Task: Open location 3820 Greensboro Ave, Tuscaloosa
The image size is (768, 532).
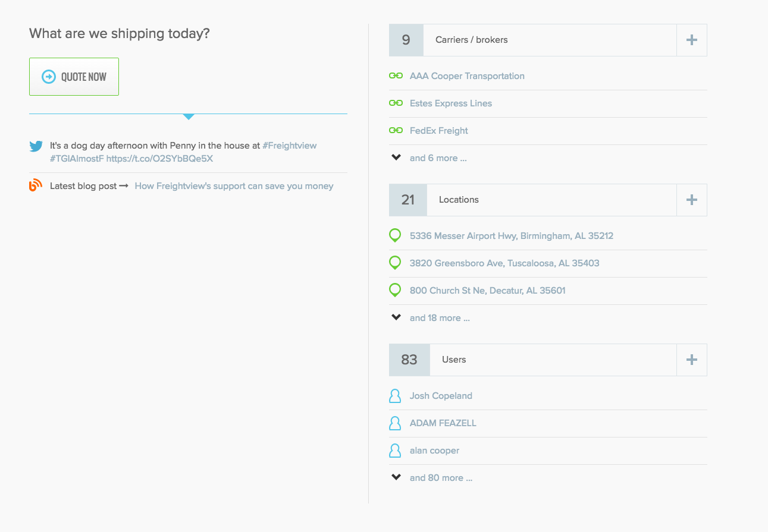Action: point(504,263)
